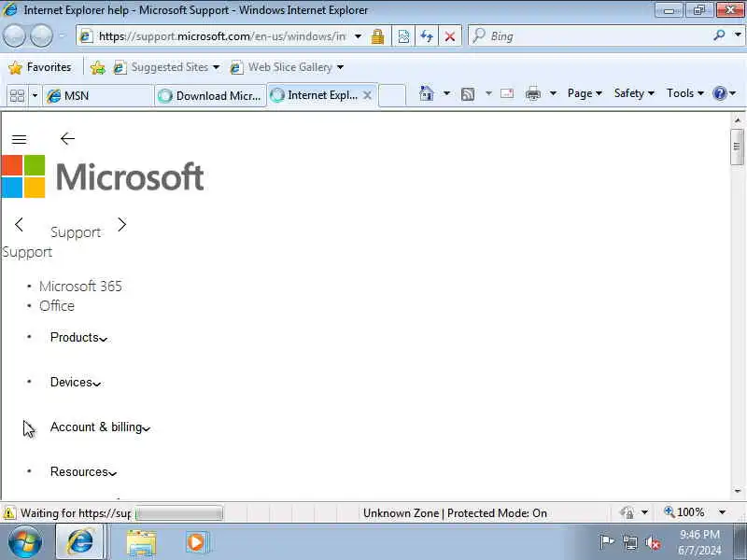Expand the Account & billing menu
The image size is (747, 560).
(x=100, y=427)
